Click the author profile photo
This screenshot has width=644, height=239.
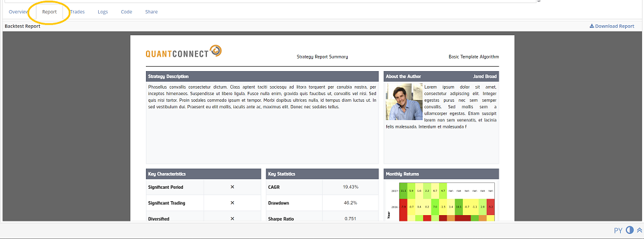pyautogui.click(x=404, y=101)
